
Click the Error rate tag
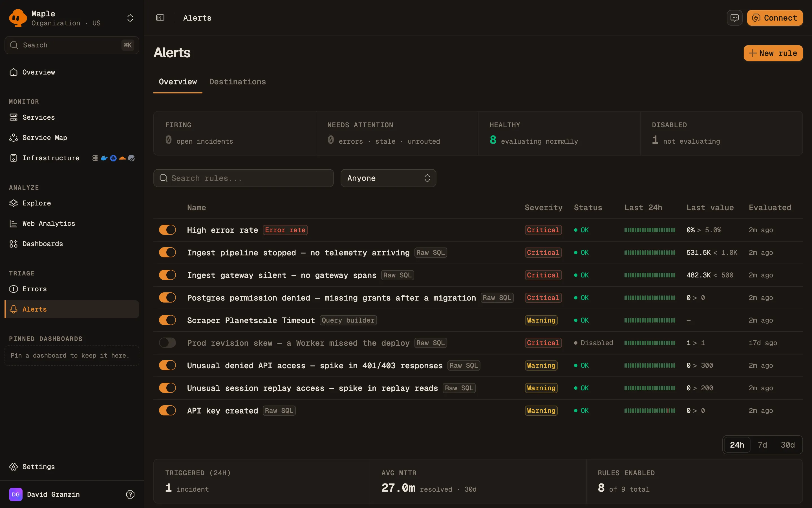coord(285,230)
